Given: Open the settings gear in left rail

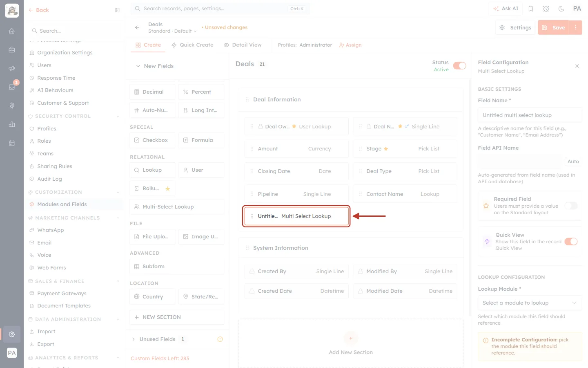Looking at the screenshot, I should point(12,334).
